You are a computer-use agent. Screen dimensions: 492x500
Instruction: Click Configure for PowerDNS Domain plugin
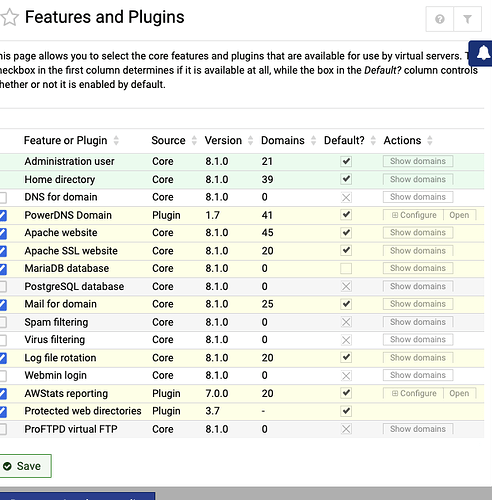click(x=414, y=215)
